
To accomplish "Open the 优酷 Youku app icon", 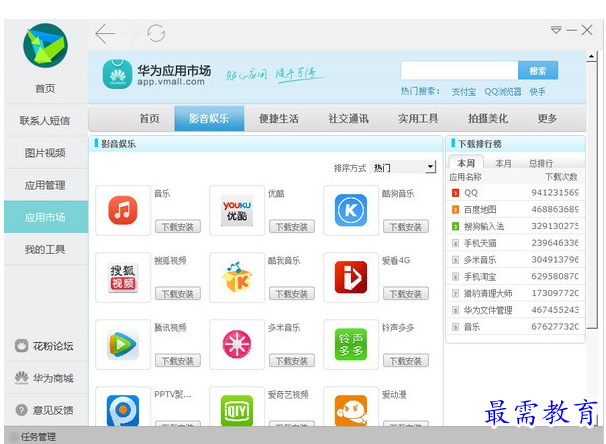I will coord(237,210).
